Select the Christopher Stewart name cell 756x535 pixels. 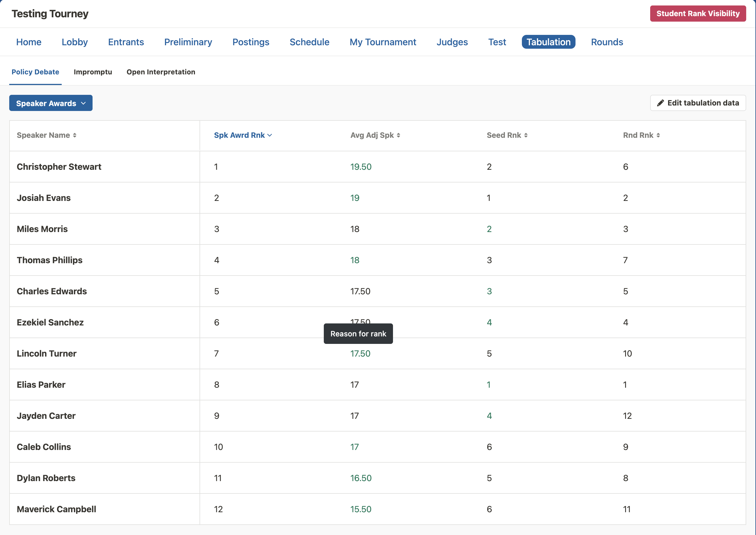click(x=104, y=167)
